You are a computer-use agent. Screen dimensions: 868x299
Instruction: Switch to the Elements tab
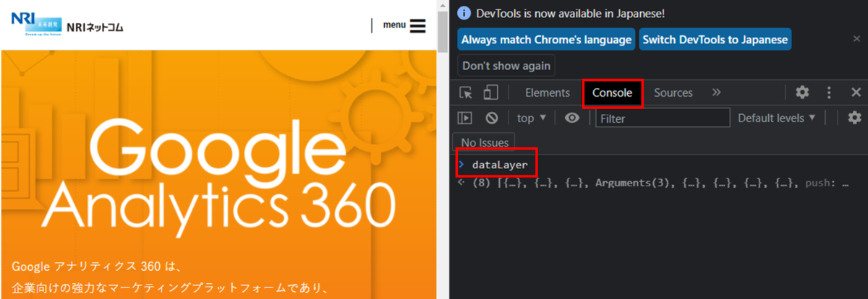pyautogui.click(x=548, y=92)
